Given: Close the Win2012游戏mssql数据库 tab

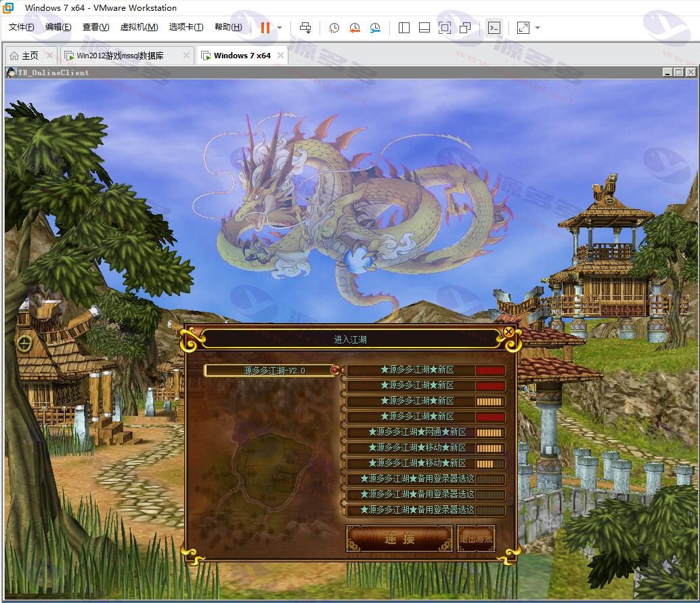Looking at the screenshot, I should tap(187, 56).
